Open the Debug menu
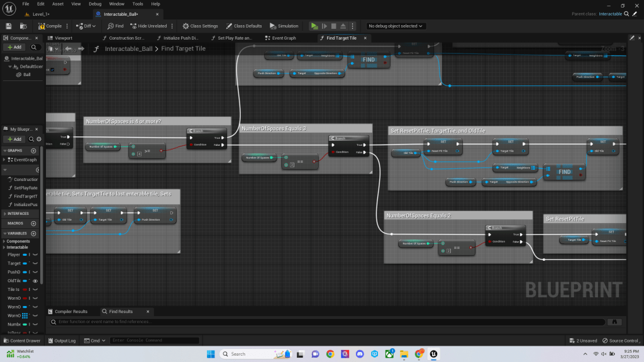 point(95,4)
